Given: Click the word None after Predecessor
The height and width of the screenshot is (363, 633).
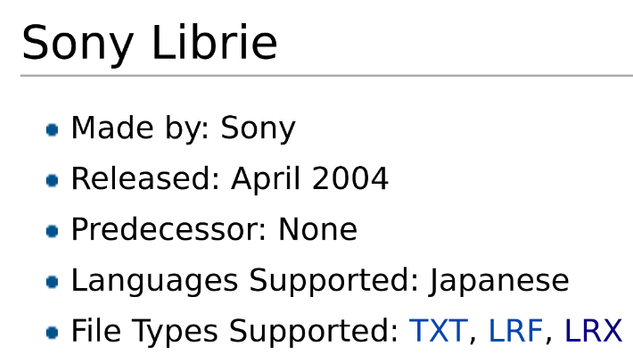Looking at the screenshot, I should pyautogui.click(x=318, y=229).
